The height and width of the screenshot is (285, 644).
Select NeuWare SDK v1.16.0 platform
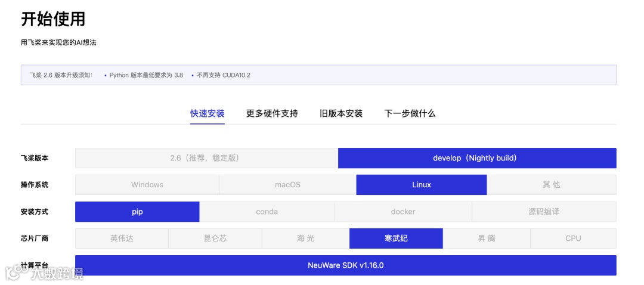pos(346,265)
